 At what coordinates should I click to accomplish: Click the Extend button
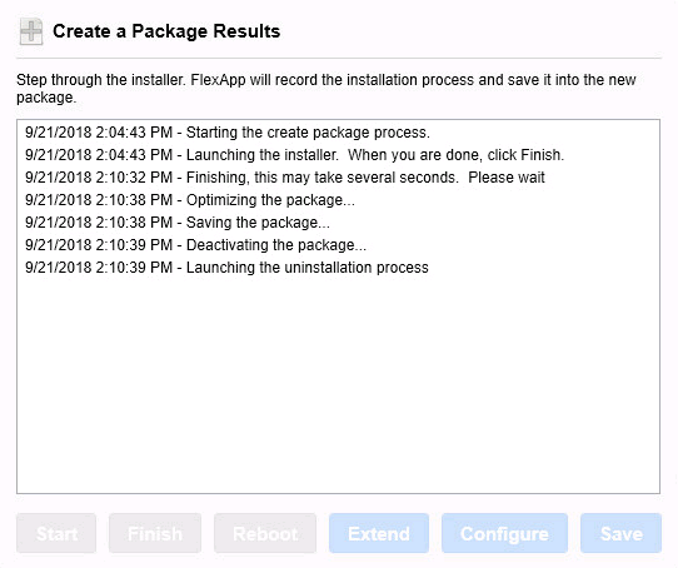point(379,533)
